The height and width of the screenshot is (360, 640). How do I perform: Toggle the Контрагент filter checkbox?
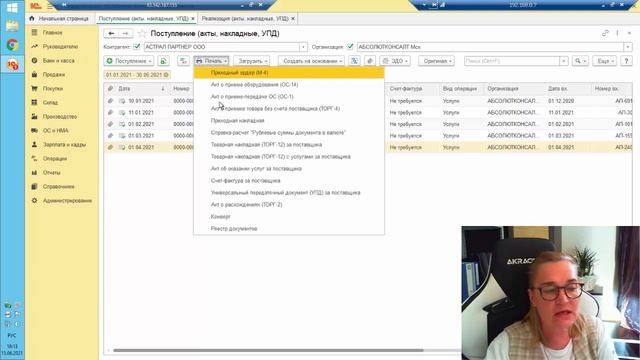[x=137, y=47]
